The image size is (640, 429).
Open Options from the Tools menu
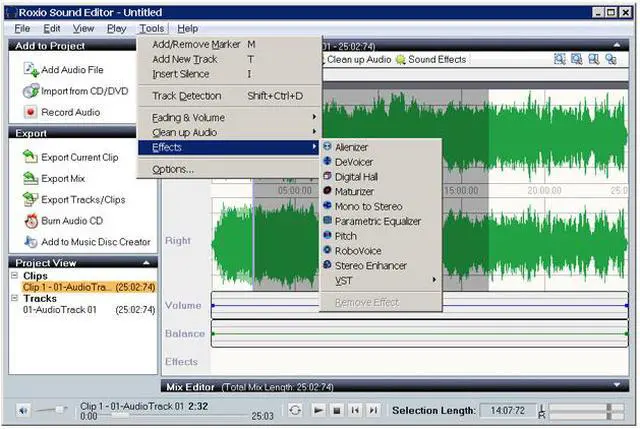(173, 169)
